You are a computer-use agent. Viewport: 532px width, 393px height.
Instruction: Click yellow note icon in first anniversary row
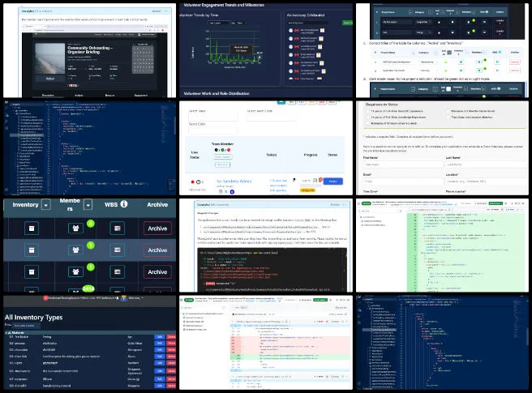pyautogui.click(x=322, y=31)
